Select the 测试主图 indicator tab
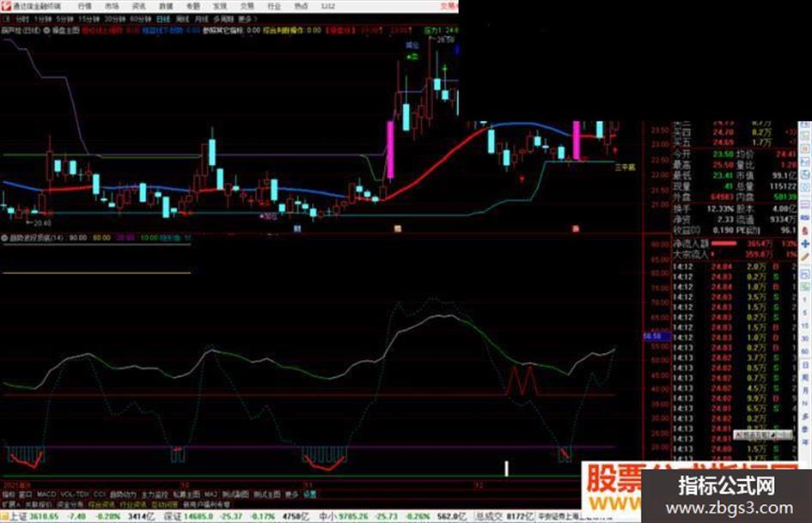The height and width of the screenshot is (523, 812). pyautogui.click(x=267, y=495)
